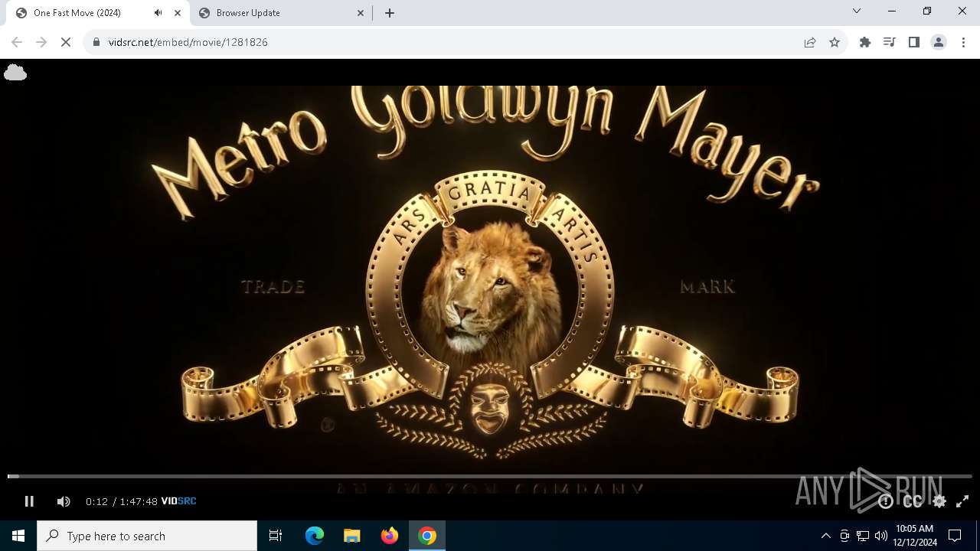The width and height of the screenshot is (980, 551).
Task: Restore down the Chrome window
Action: tap(927, 11)
